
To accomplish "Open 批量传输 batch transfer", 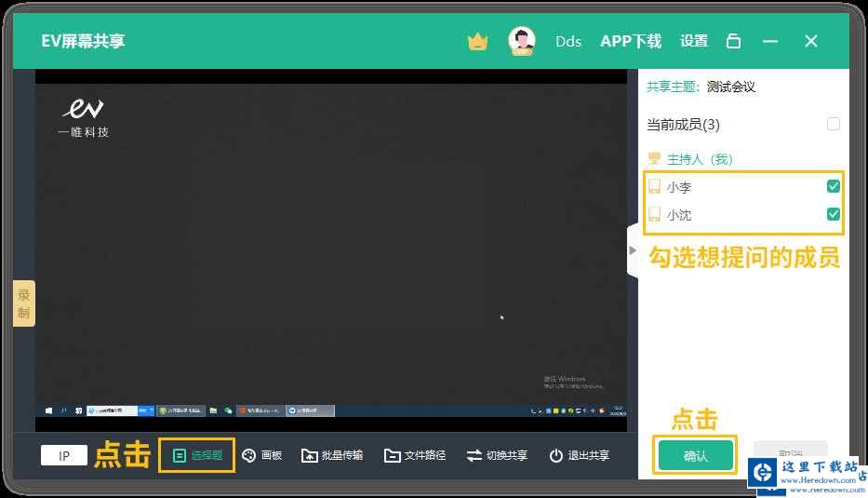I will [x=332, y=455].
